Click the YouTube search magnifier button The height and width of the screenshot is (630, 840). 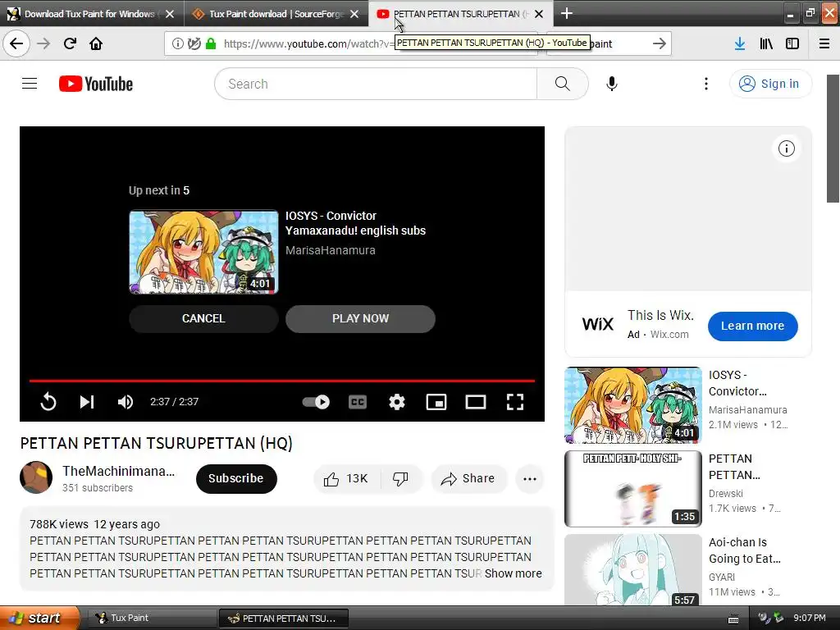pos(563,84)
